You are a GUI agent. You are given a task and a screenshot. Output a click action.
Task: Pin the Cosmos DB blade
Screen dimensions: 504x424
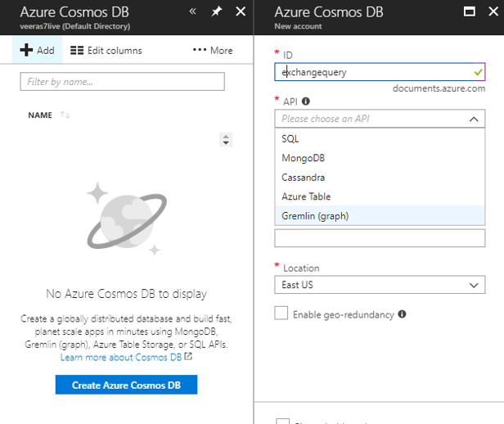click(x=217, y=11)
